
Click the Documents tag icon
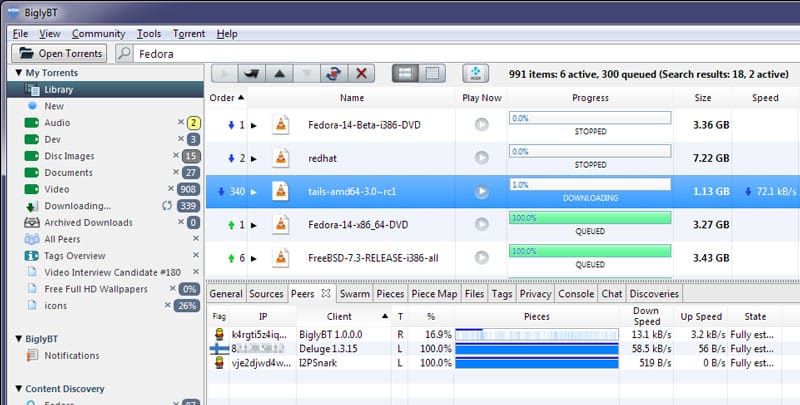[x=32, y=172]
